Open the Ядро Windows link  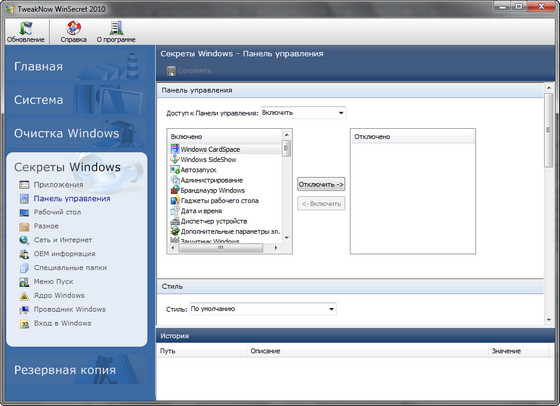(59, 295)
